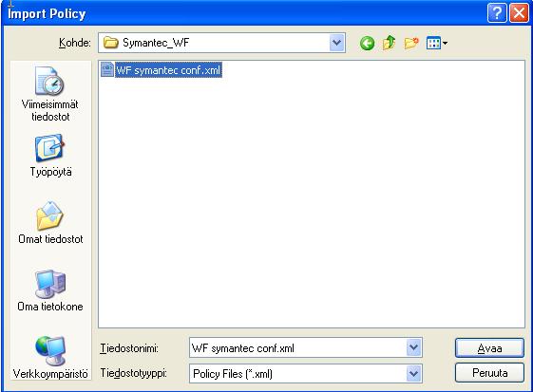Viewport: 533px width, 392px height.
Task: Click the xml file icon in list
Action: (x=107, y=69)
